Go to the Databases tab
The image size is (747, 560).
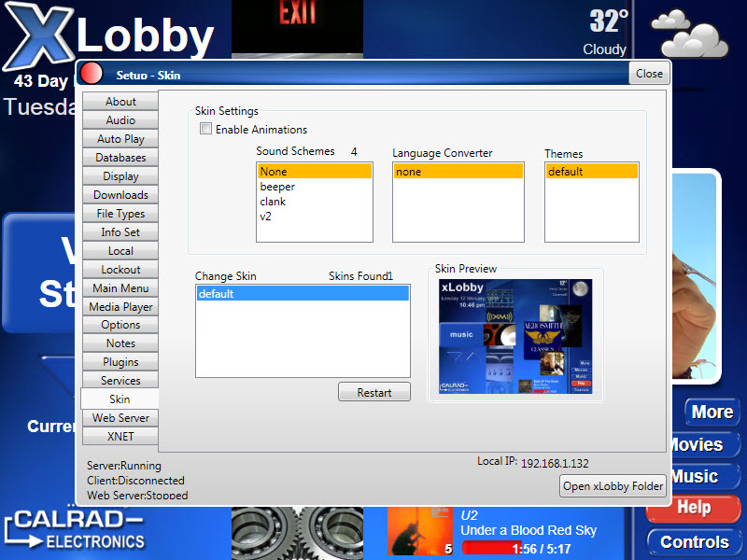(120, 157)
